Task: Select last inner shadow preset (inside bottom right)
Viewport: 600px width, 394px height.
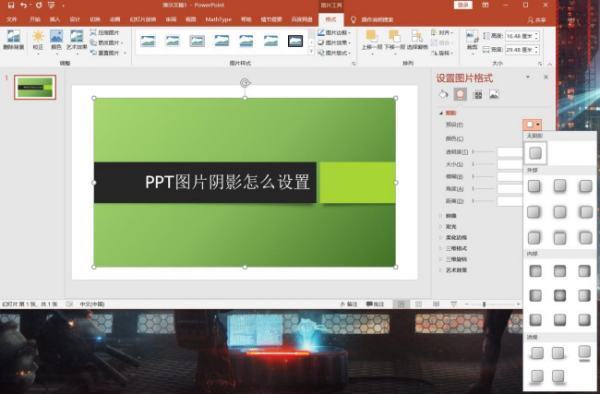Action: pos(584,319)
